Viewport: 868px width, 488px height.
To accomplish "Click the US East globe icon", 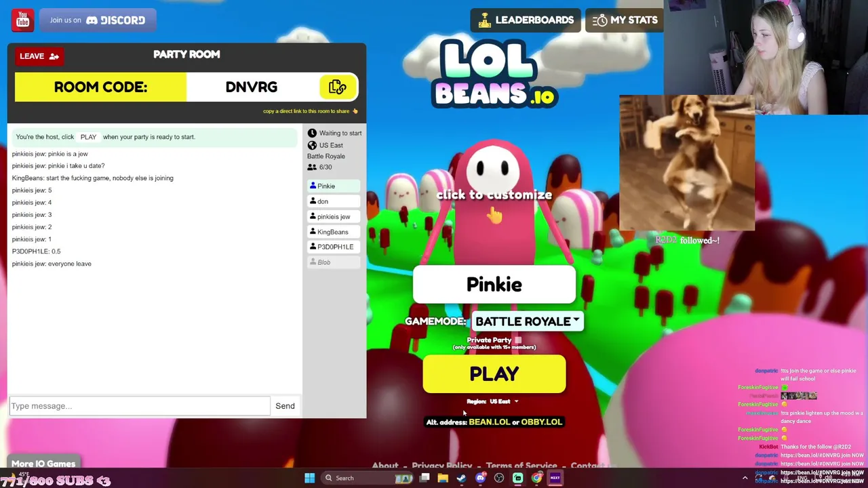I will [312, 145].
